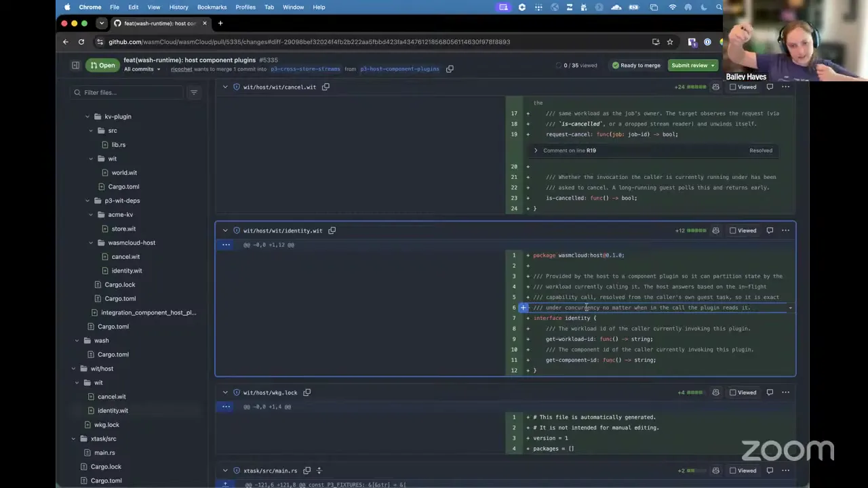Open the Window menu

pyautogui.click(x=294, y=7)
